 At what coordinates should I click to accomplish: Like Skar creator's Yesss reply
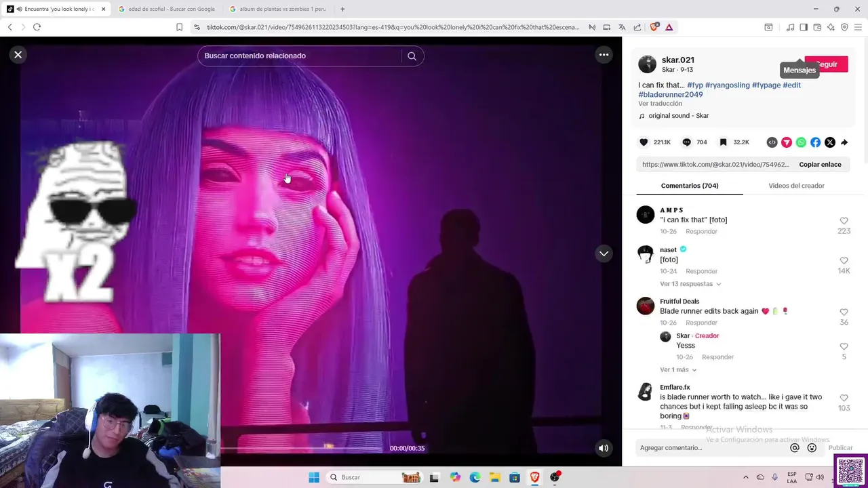[844, 347]
